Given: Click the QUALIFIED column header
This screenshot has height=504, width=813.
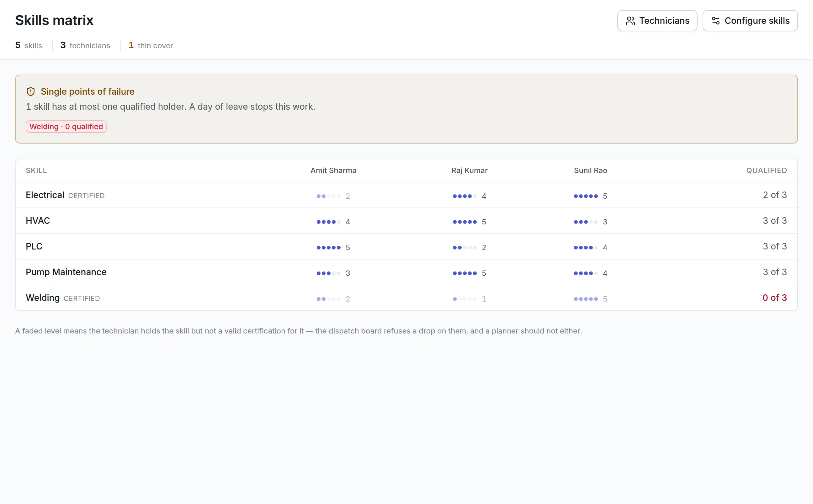Looking at the screenshot, I should (766, 170).
